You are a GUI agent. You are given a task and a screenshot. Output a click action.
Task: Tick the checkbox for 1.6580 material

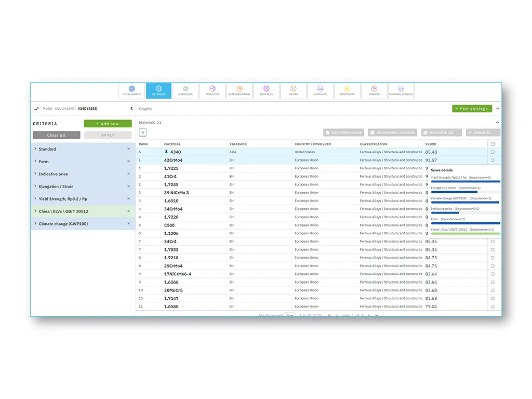tap(493, 307)
